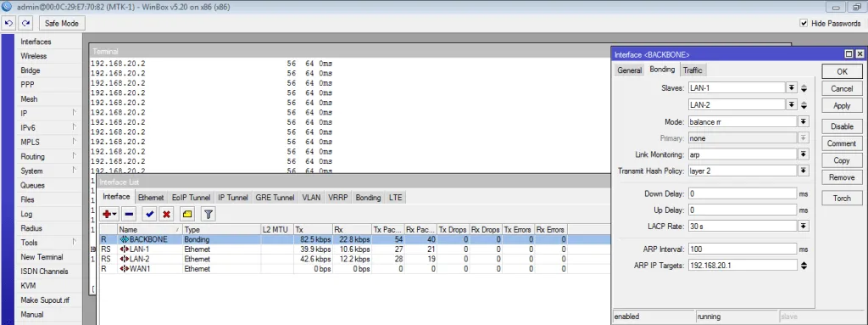Screen dimensions: 868x325
Task: Switch to the Traffic tab
Action: pyautogui.click(x=693, y=70)
